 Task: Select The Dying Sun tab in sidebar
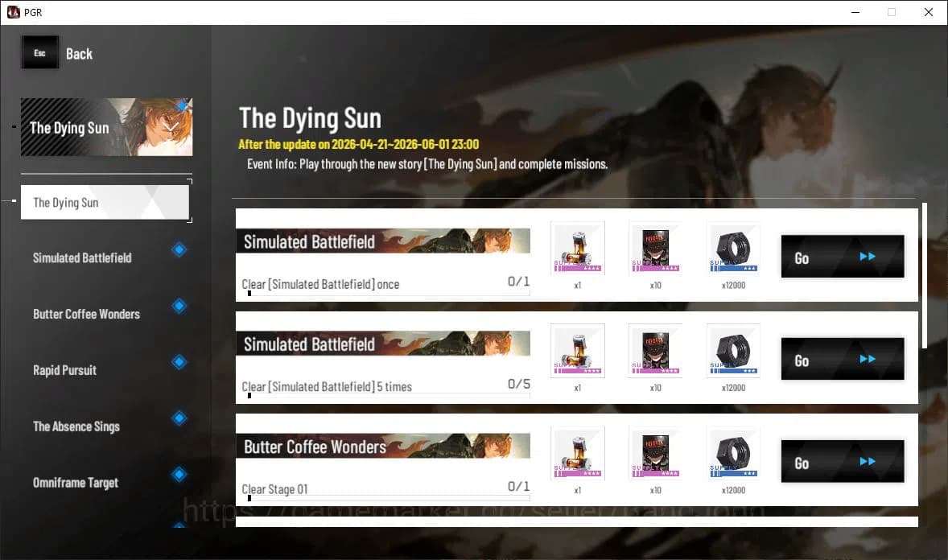105,202
